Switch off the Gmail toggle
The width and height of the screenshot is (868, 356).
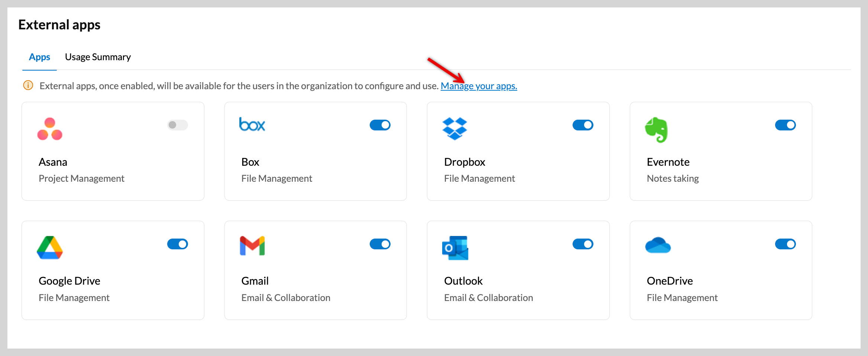pyautogui.click(x=380, y=244)
